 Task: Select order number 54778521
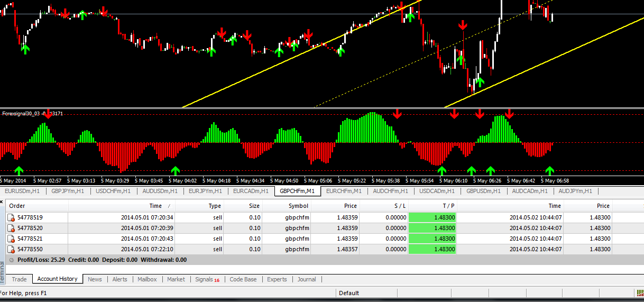[30, 239]
